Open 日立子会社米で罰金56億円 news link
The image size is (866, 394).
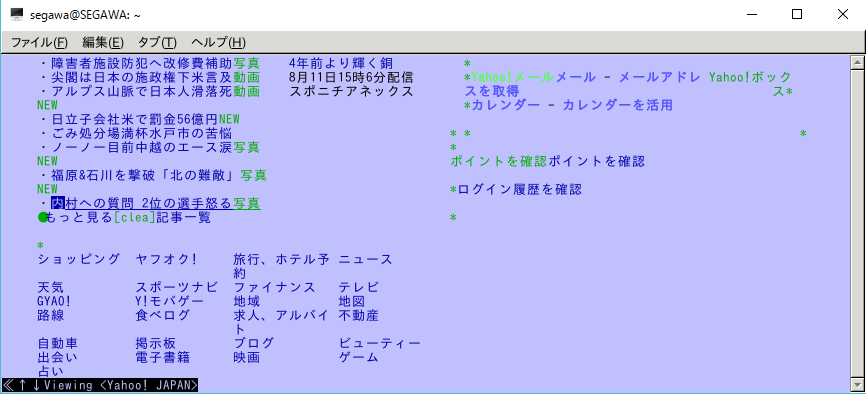click(135, 119)
